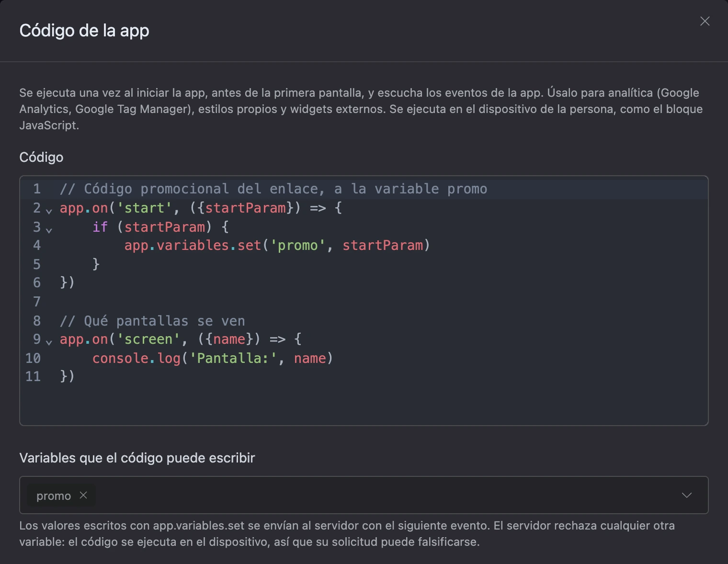Click line number 6 in the gutter
The image size is (728, 564).
pos(37,282)
